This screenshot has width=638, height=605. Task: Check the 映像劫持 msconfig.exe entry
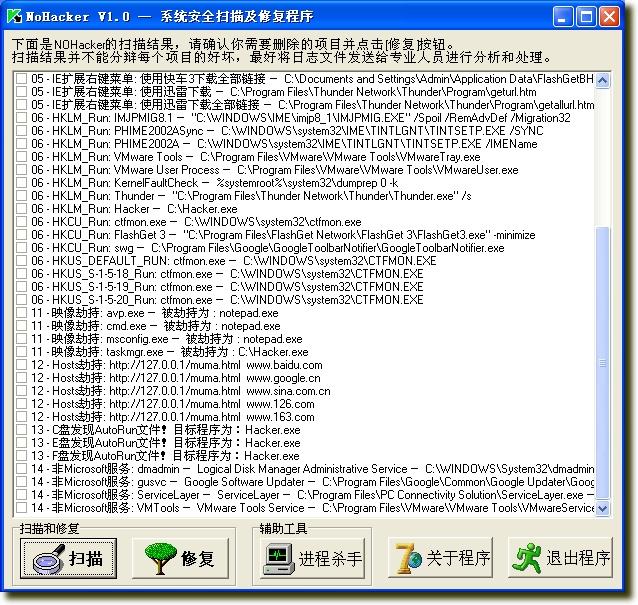[x=21, y=339]
